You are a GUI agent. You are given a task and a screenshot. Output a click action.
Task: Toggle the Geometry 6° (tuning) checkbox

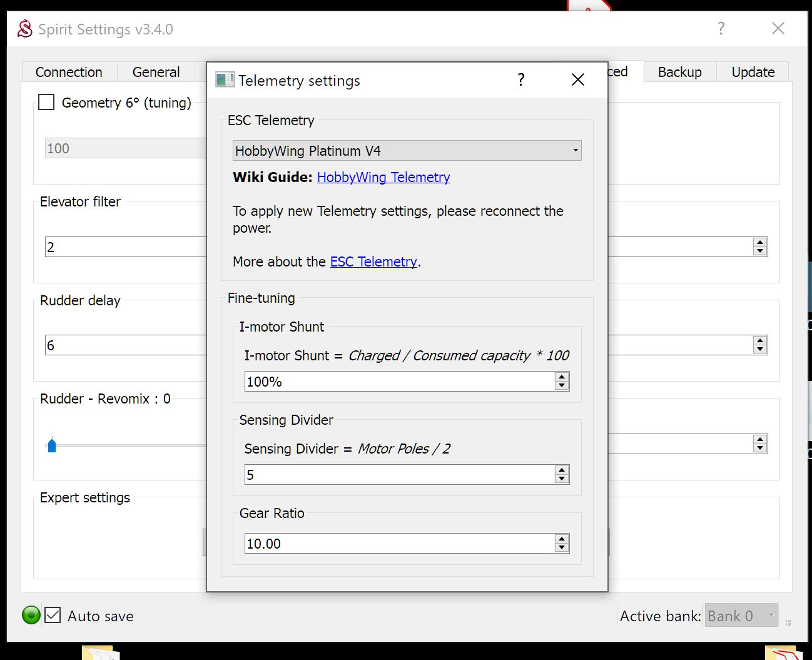point(47,102)
